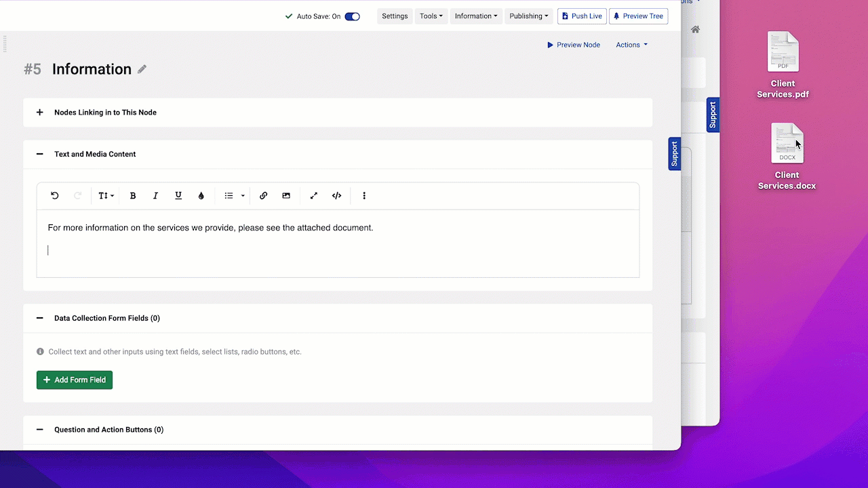Open the text color droplet picker
This screenshot has width=868, height=488.
pos(201,196)
